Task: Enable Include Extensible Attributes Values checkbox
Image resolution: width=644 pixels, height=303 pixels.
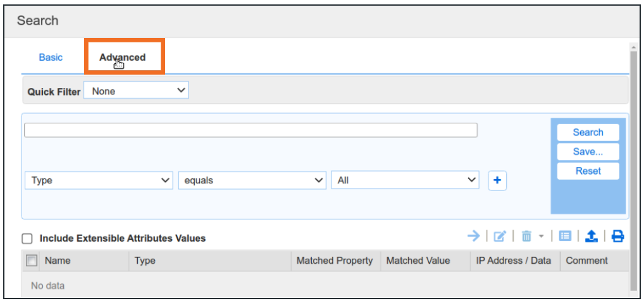Action: (x=27, y=238)
